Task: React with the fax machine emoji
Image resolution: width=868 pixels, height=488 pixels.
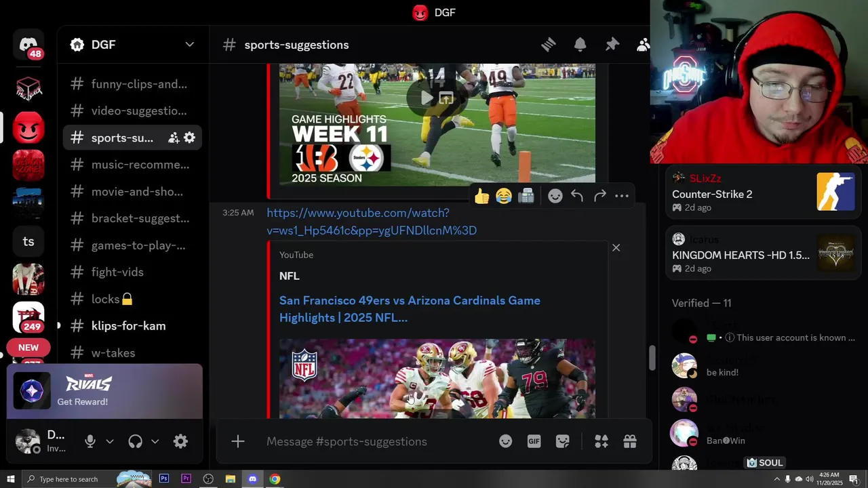Action: click(526, 196)
